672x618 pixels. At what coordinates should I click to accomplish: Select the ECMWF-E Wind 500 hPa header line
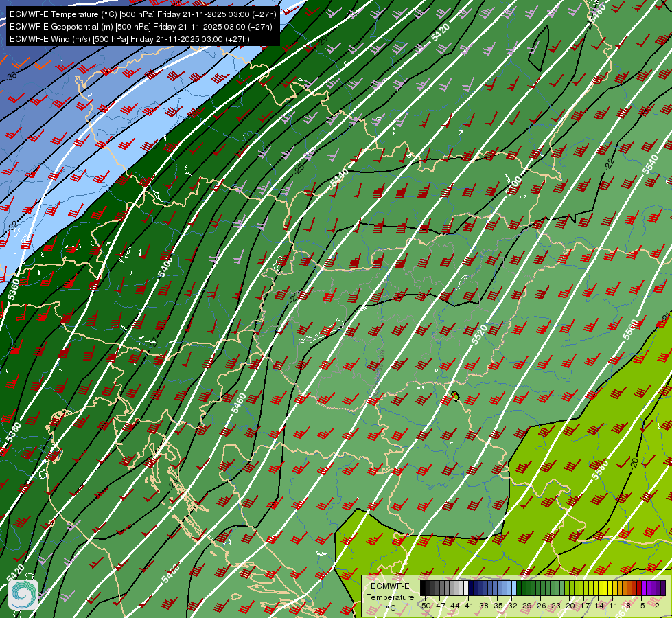click(x=130, y=39)
